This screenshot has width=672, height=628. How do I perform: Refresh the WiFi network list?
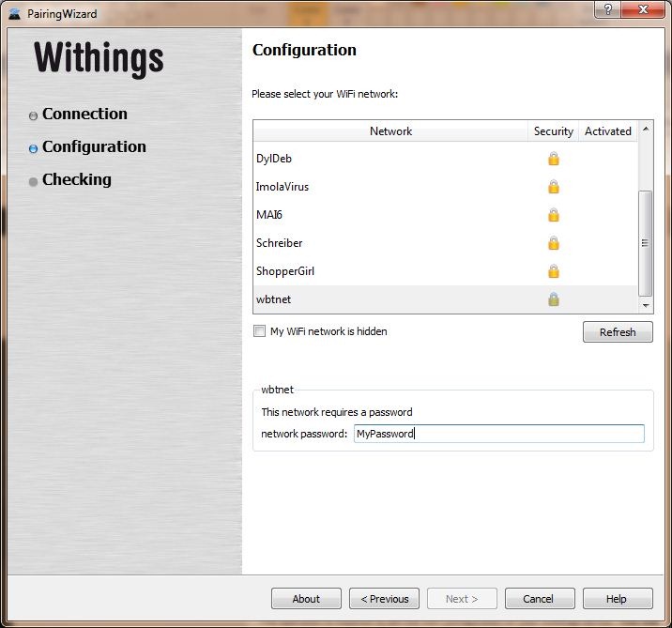[x=618, y=332]
